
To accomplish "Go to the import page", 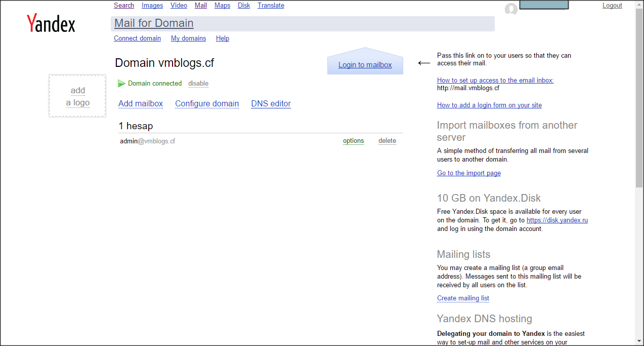I will (x=468, y=173).
